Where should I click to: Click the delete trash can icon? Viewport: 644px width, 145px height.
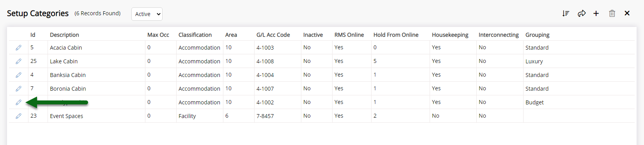click(x=612, y=13)
